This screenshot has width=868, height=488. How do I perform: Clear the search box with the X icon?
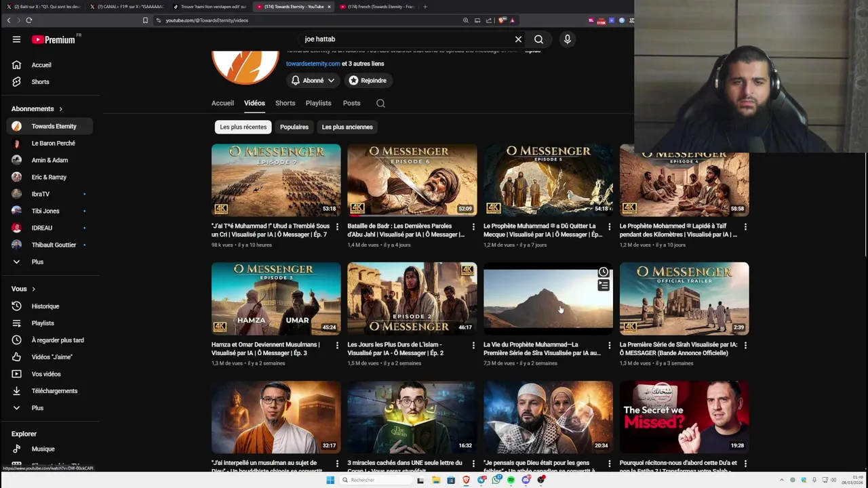click(518, 39)
